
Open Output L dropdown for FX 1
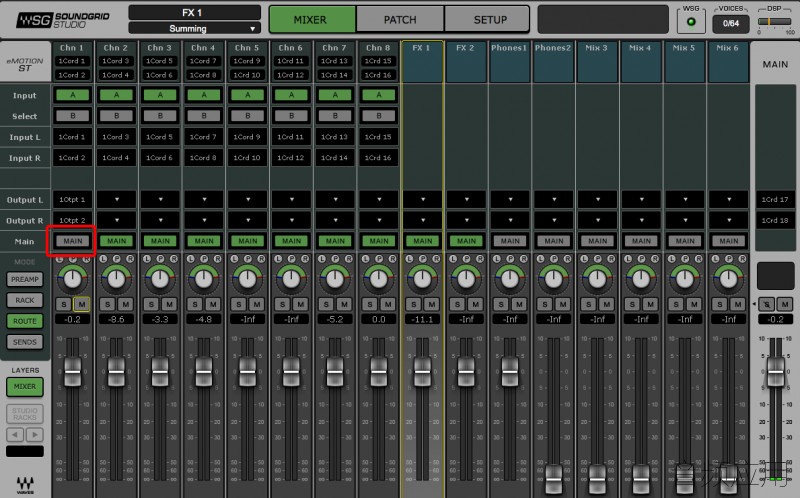coord(422,200)
